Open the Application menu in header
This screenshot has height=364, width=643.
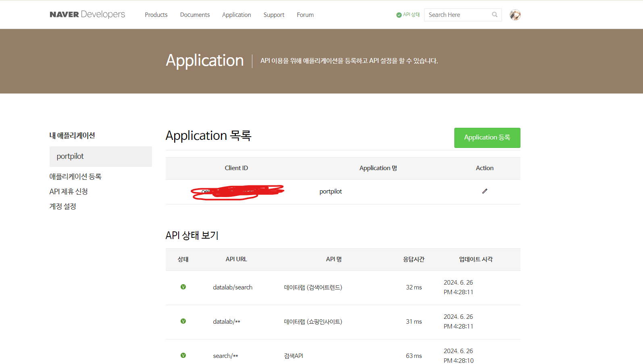coord(237,15)
